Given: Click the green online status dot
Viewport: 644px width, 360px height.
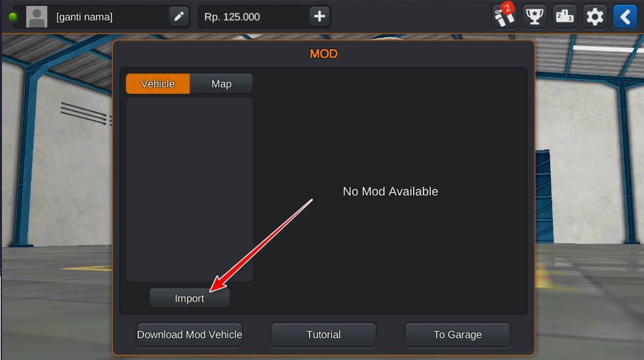Looking at the screenshot, I should pos(12,17).
